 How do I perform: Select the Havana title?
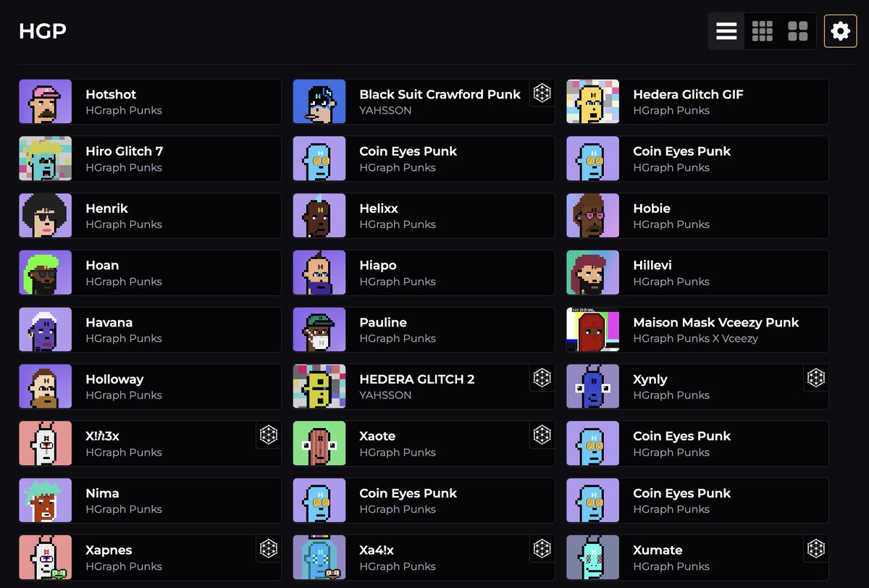(109, 322)
